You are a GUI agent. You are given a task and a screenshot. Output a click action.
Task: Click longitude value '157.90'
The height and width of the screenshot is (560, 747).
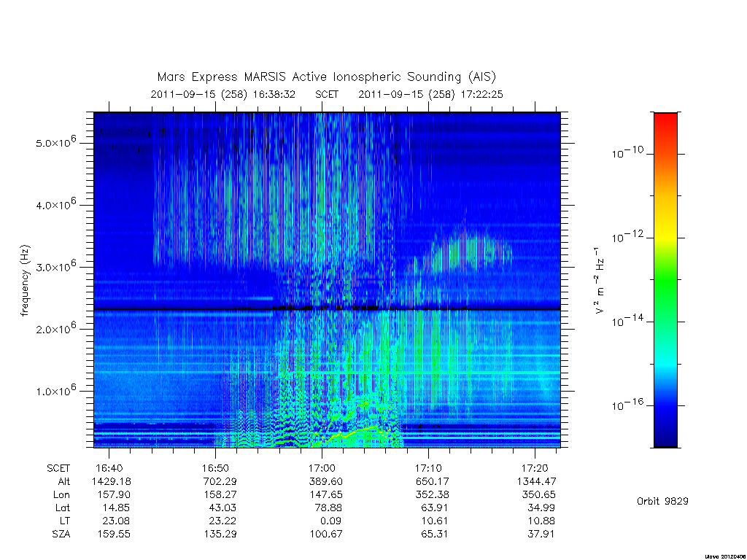click(x=114, y=495)
